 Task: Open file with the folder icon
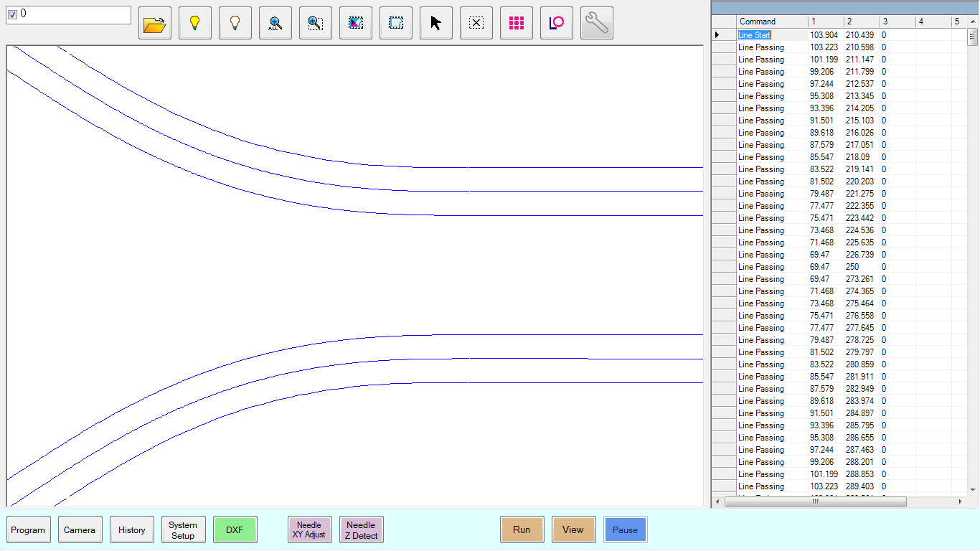pos(155,23)
